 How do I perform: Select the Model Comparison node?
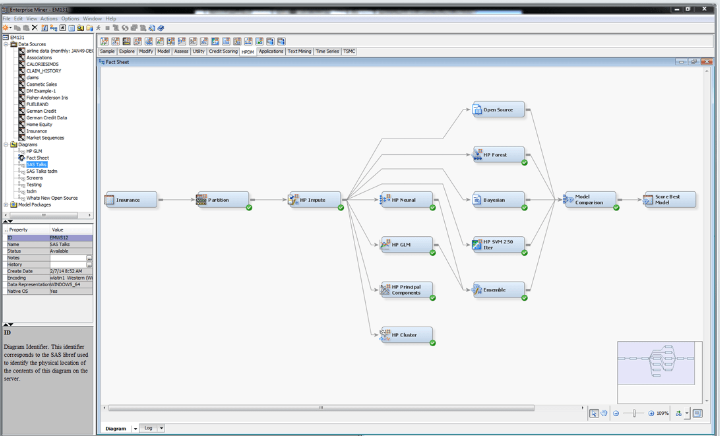pyautogui.click(x=589, y=199)
